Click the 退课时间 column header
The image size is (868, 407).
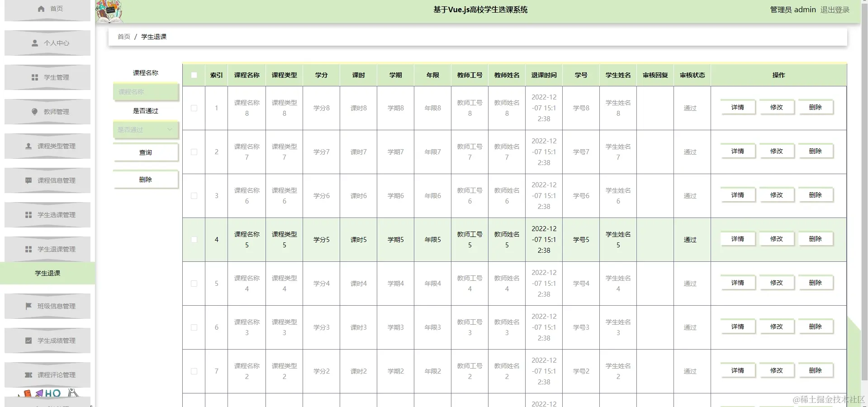(x=544, y=75)
